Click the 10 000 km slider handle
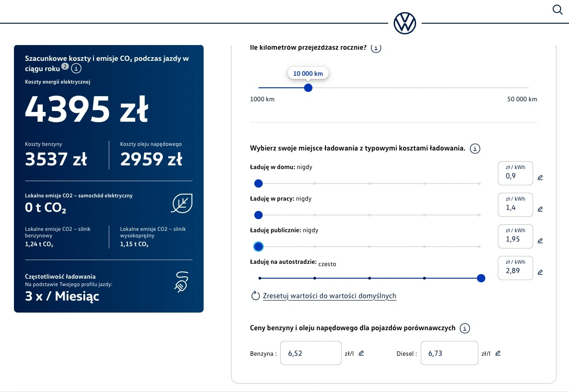 tap(308, 88)
